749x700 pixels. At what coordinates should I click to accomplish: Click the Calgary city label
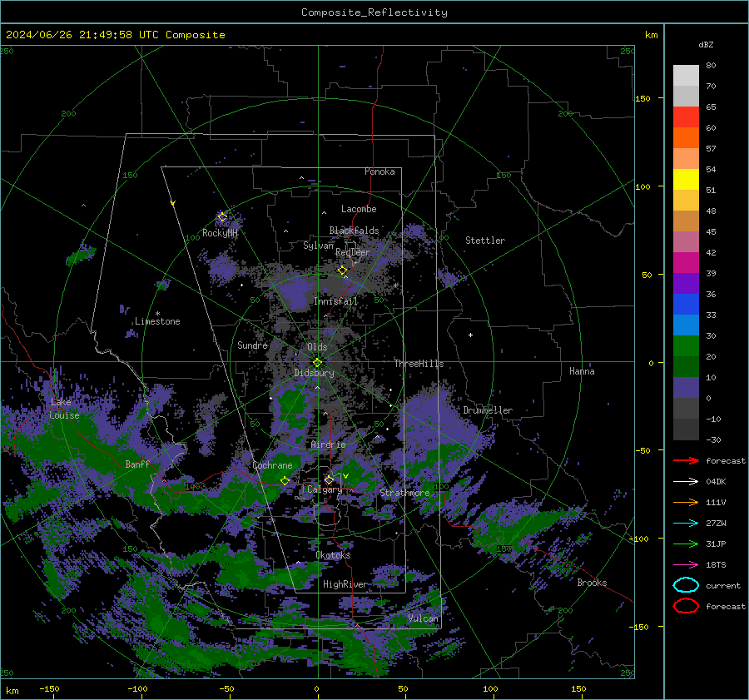(325, 489)
